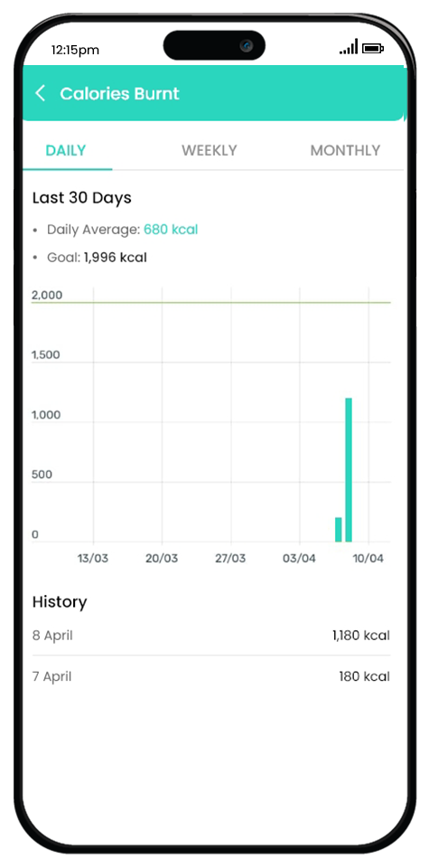Tap the 12:15pm clock in status bar

tap(75, 50)
